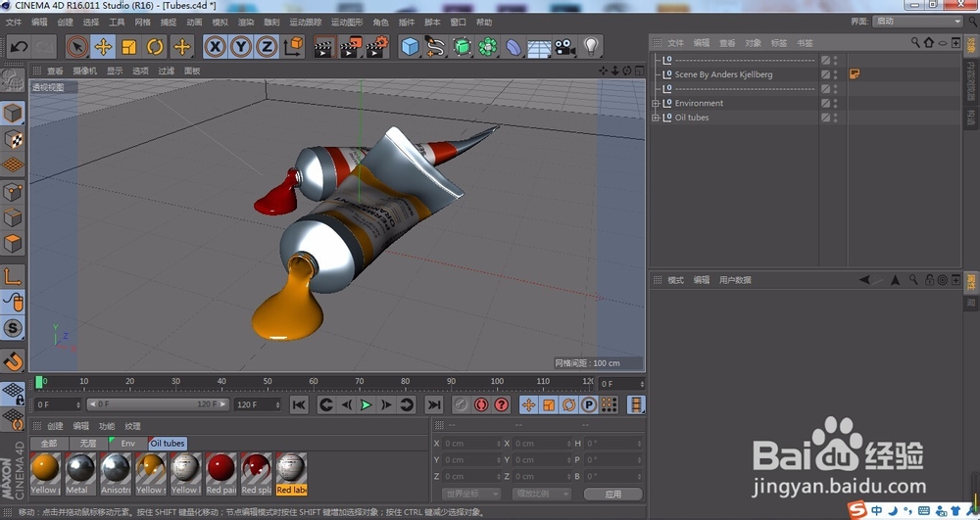Select Points mode in left sidebar
The height and width of the screenshot is (520, 980).
point(13,192)
